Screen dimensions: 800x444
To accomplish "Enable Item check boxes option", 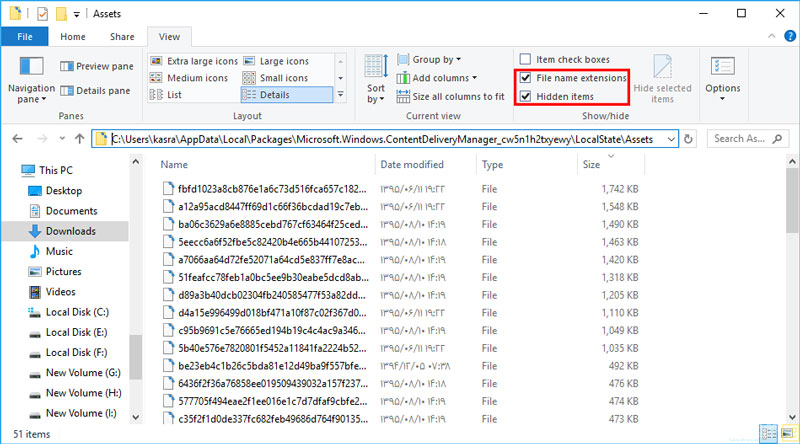I will [x=526, y=60].
